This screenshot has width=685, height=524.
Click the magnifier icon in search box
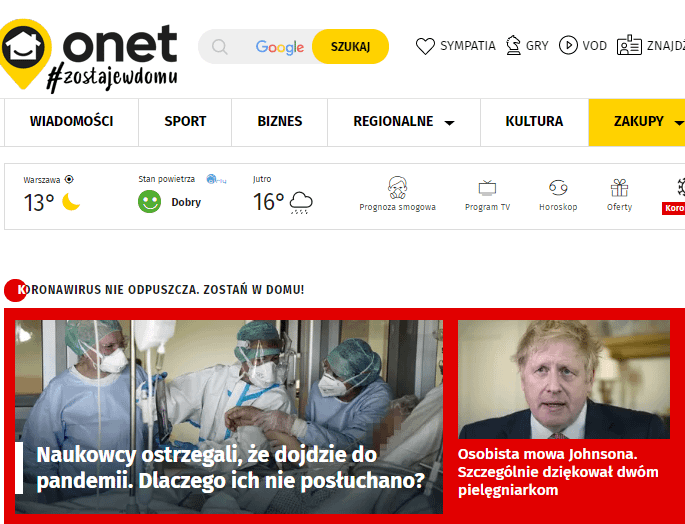tap(220, 47)
